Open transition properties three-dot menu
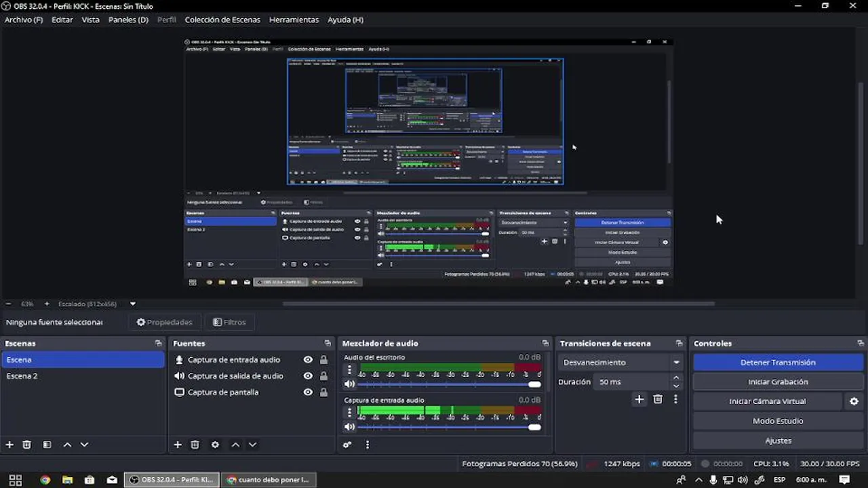Viewport: 868px width, 488px height. tap(675, 399)
